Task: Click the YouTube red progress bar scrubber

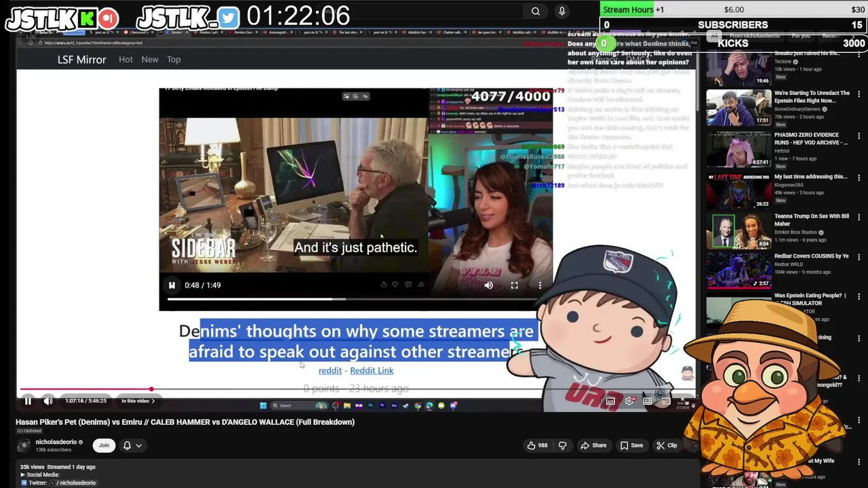Action: click(x=151, y=390)
